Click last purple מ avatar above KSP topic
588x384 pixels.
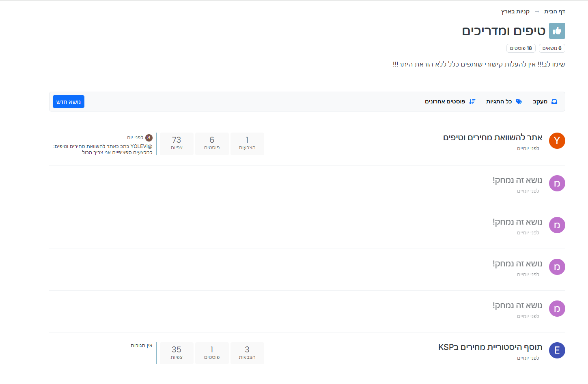tap(557, 309)
